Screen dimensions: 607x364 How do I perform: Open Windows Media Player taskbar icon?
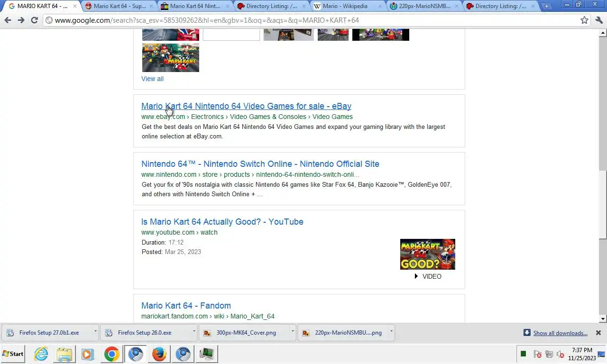[x=87, y=354]
